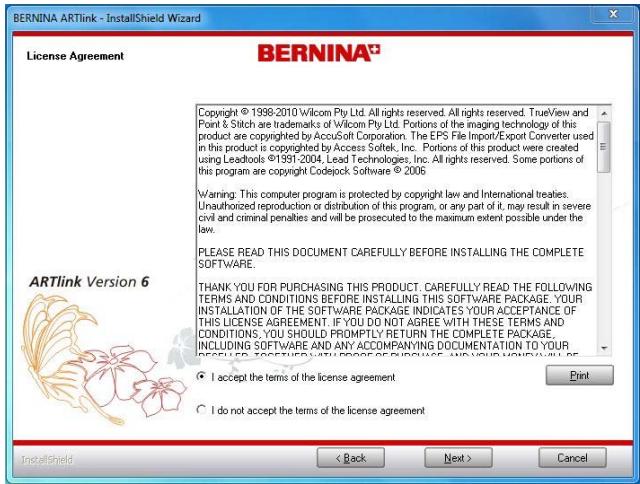Click the 'PLEASE READ THIS DOCUMENT CAREFULLY' paragraph

click(391, 258)
